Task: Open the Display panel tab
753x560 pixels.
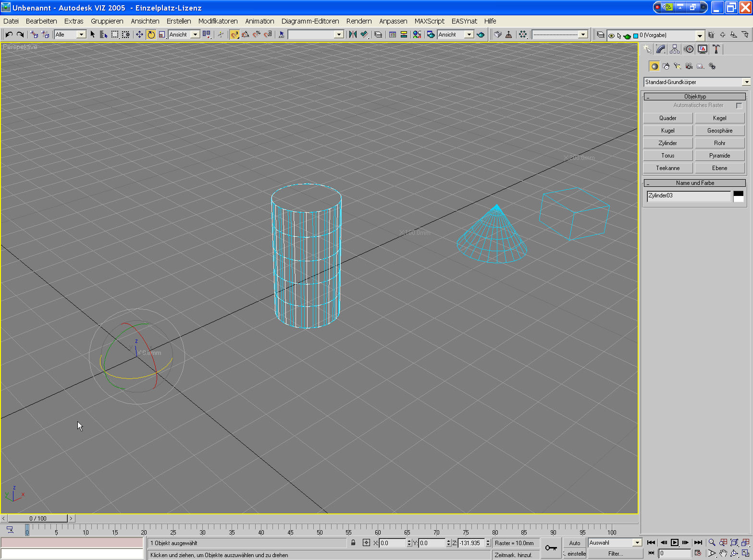Action: [x=703, y=49]
